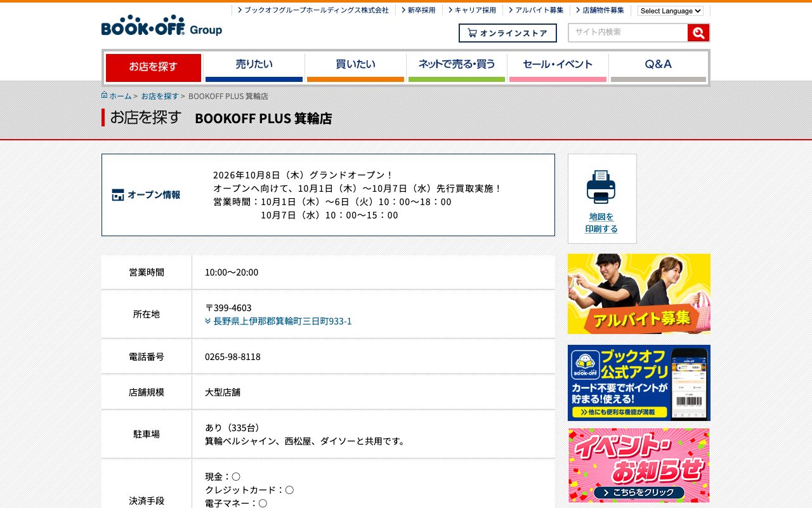Image resolution: width=812 pixels, height=508 pixels.
Task: Click the イベント・お知らせ banner
Action: (639, 465)
